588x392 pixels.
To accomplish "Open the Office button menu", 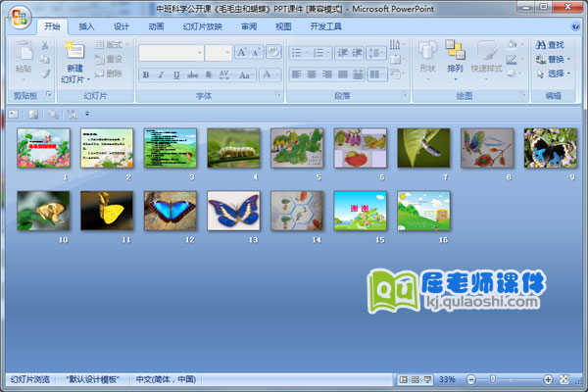I will click(20, 18).
